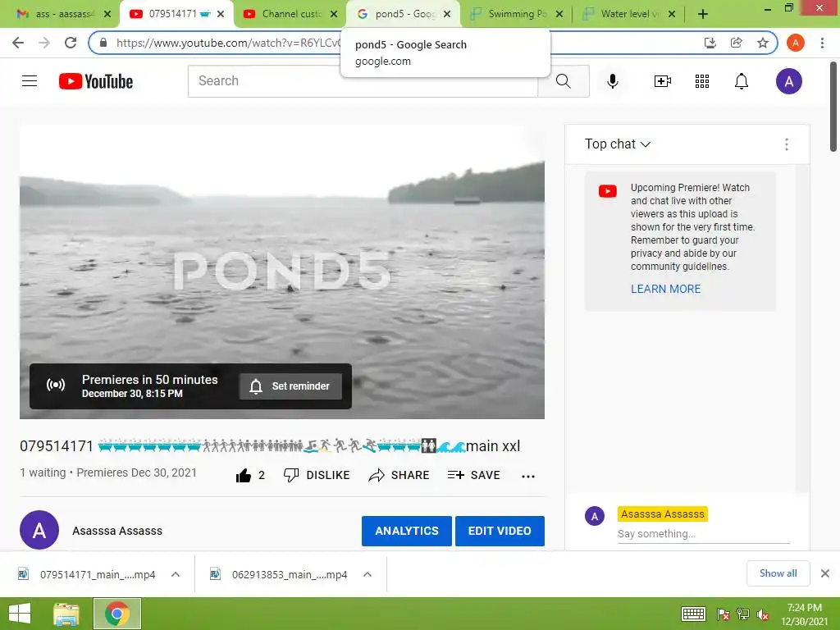
Task: Click the Say something chat input
Action: [x=703, y=533]
